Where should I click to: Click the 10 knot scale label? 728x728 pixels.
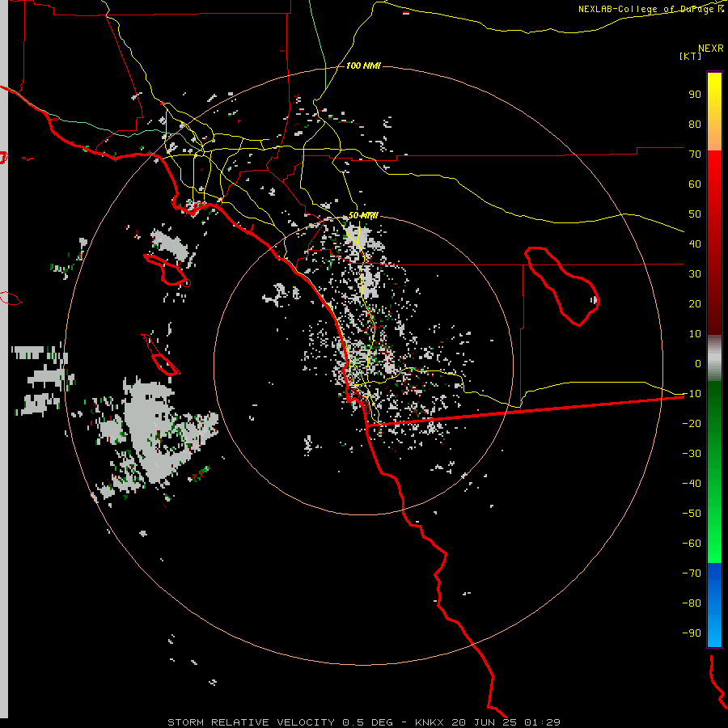695,334
